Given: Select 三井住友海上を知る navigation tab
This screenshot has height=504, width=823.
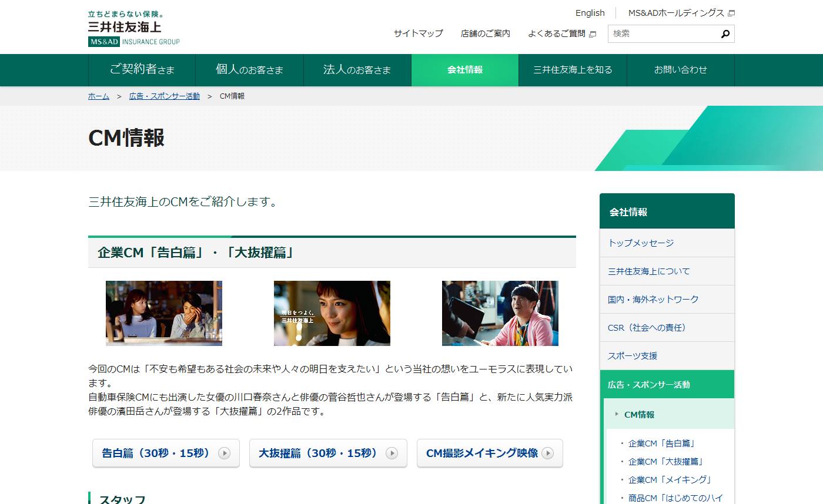Looking at the screenshot, I should (573, 70).
